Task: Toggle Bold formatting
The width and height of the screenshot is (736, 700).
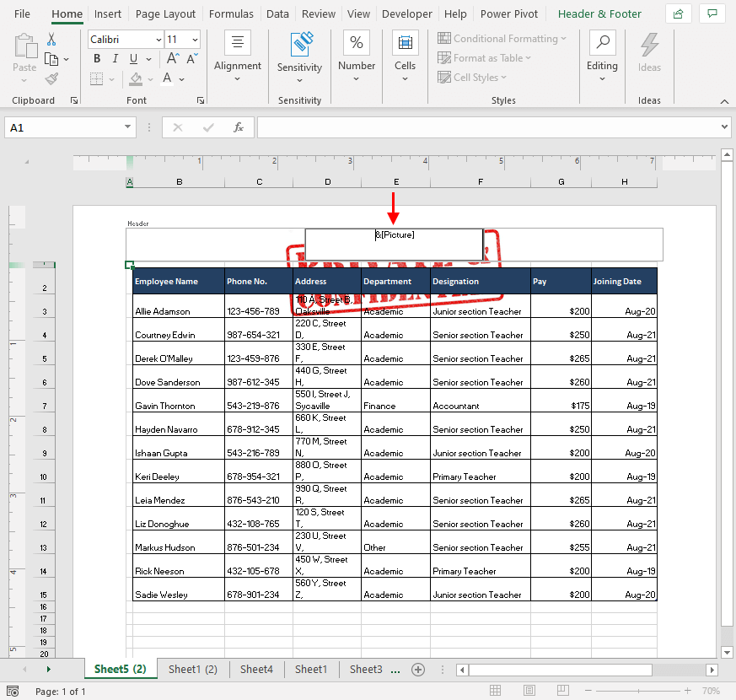Action: 96,58
